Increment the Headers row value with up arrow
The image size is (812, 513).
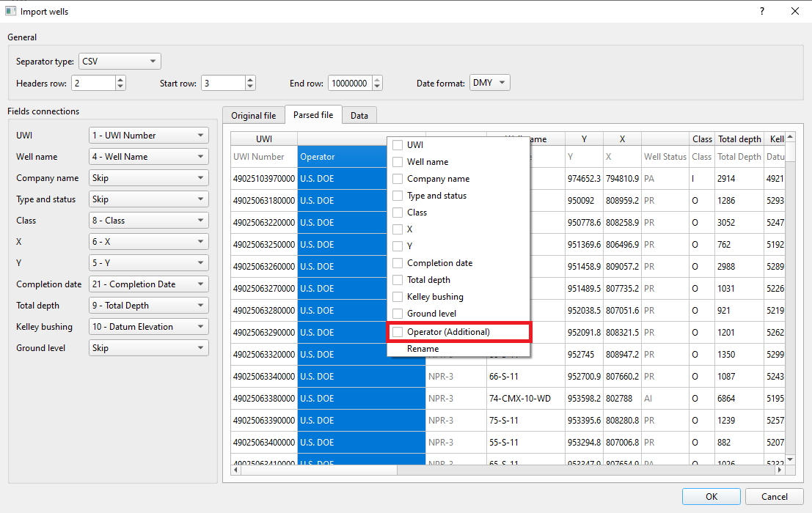click(x=119, y=79)
